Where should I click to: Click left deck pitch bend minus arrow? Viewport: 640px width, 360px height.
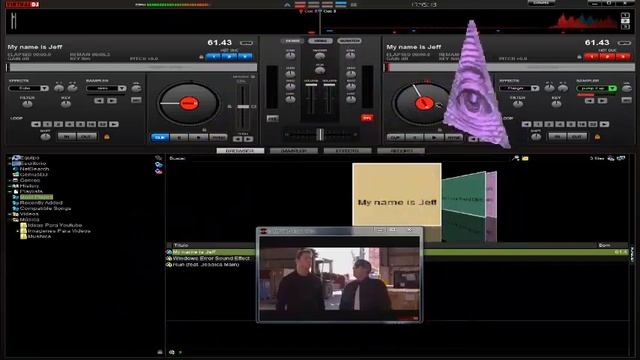pyautogui.click(x=238, y=139)
